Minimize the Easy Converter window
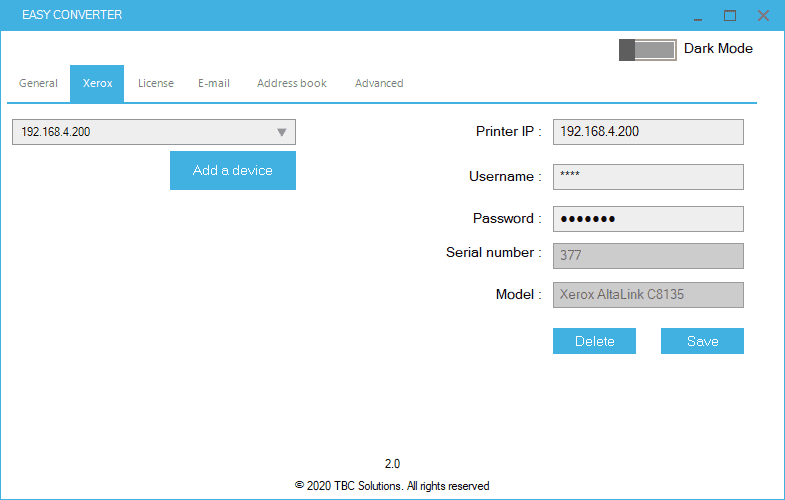Viewport: 785px width, 500px height. [696, 16]
